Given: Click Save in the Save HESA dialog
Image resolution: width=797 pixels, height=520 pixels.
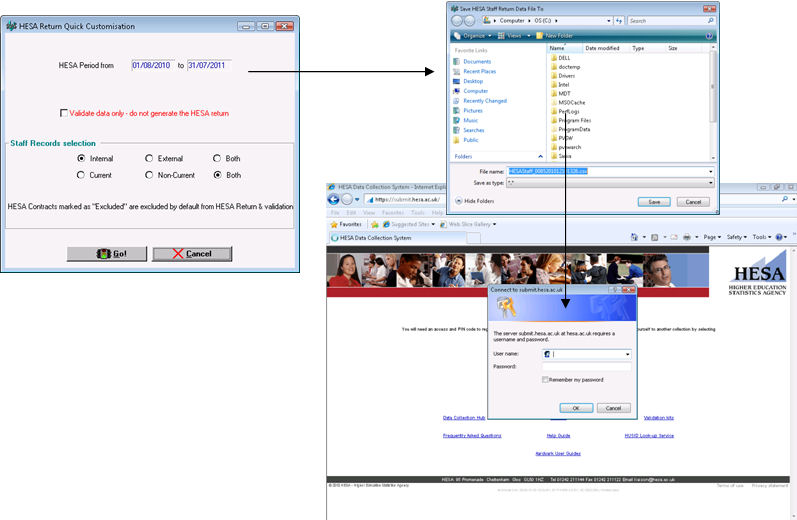Looking at the screenshot, I should click(x=654, y=202).
